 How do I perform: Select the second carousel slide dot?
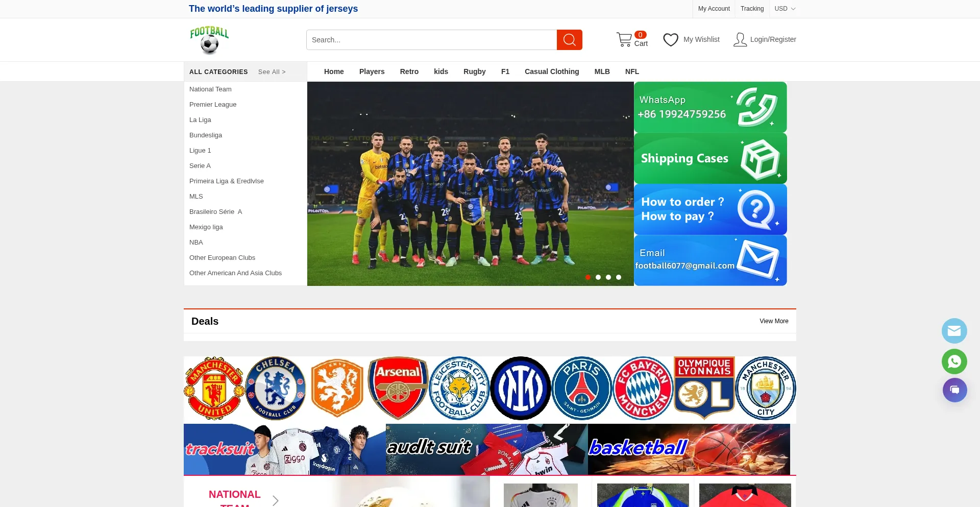click(598, 277)
